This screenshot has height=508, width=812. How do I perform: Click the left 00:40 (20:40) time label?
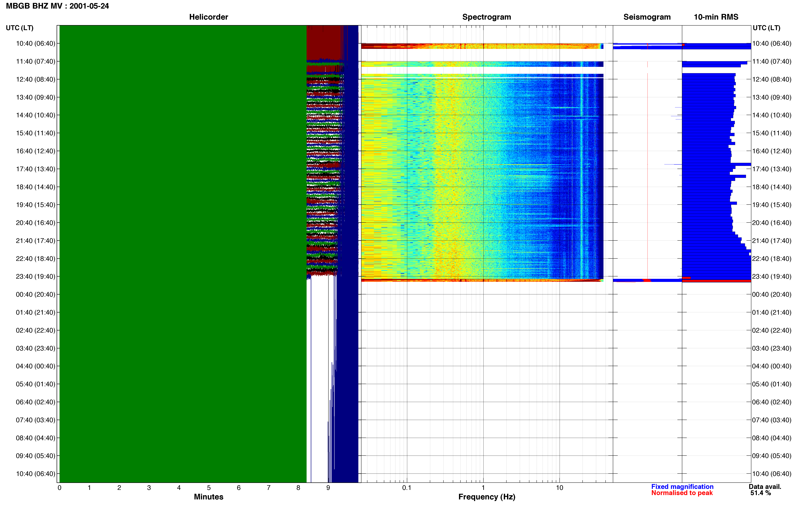coord(36,294)
